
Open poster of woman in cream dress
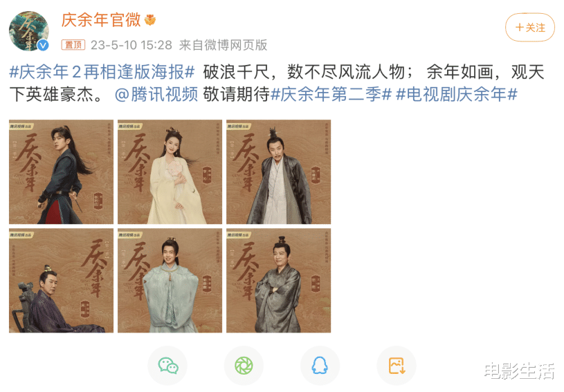pos(170,171)
